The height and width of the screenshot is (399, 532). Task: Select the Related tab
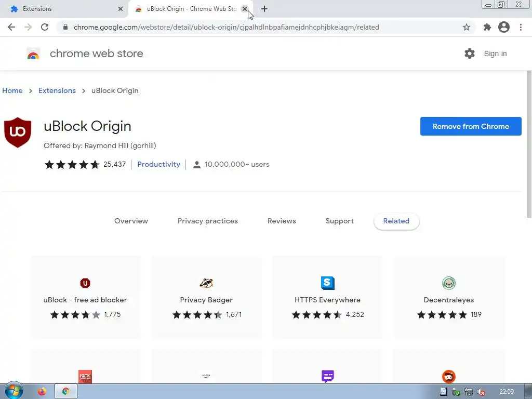(x=396, y=221)
